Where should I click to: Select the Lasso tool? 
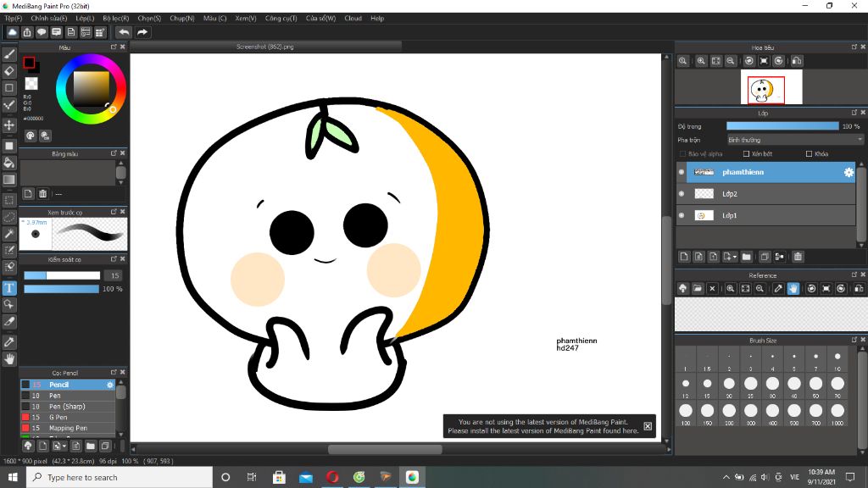coord(9,217)
